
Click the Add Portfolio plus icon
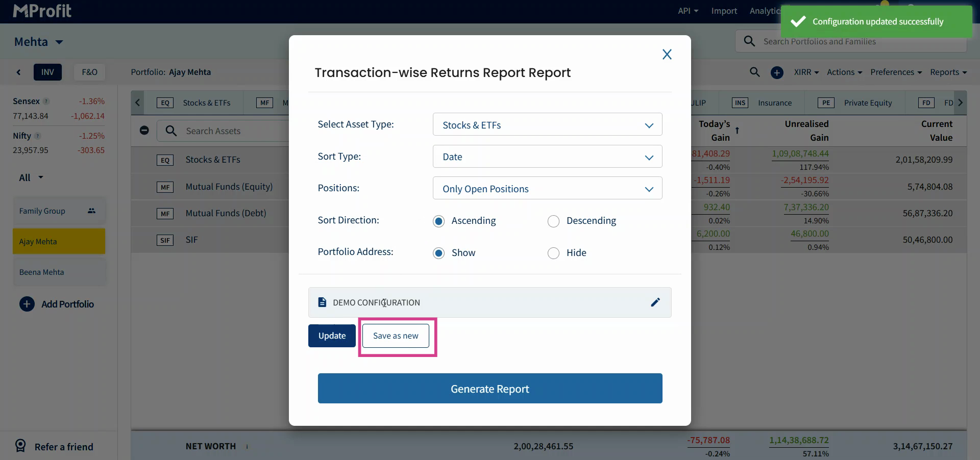tap(27, 304)
